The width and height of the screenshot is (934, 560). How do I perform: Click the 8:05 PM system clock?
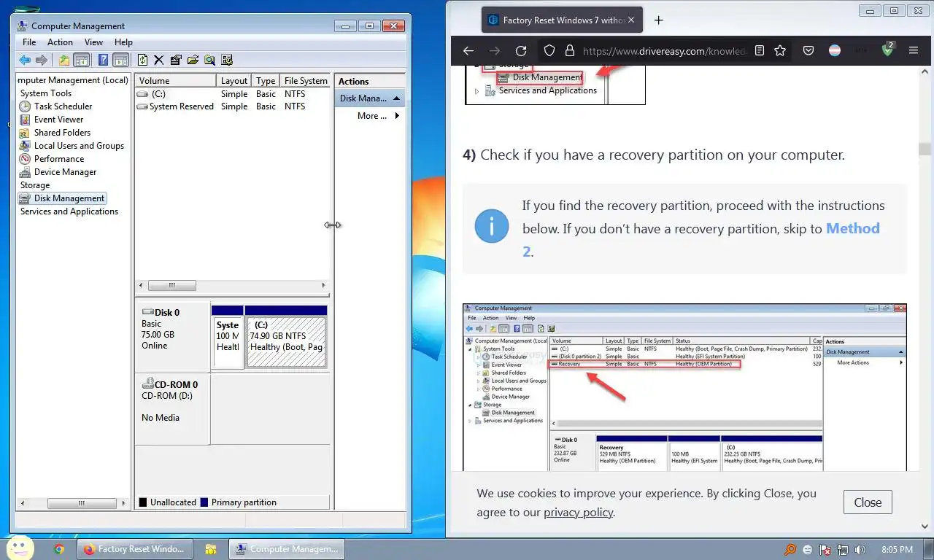pyautogui.click(x=898, y=550)
